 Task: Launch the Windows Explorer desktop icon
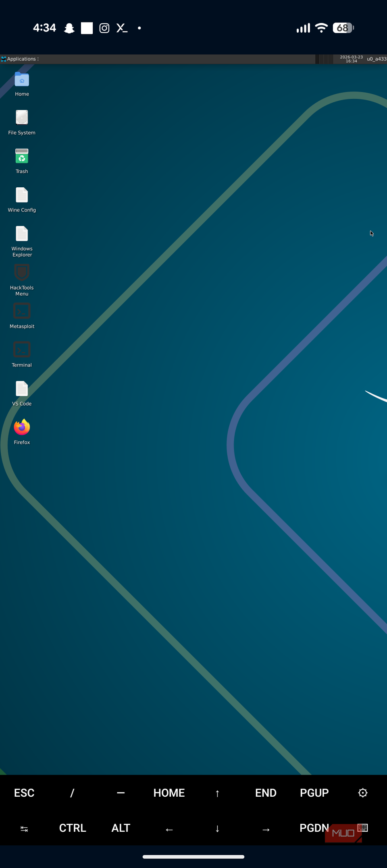(x=22, y=234)
